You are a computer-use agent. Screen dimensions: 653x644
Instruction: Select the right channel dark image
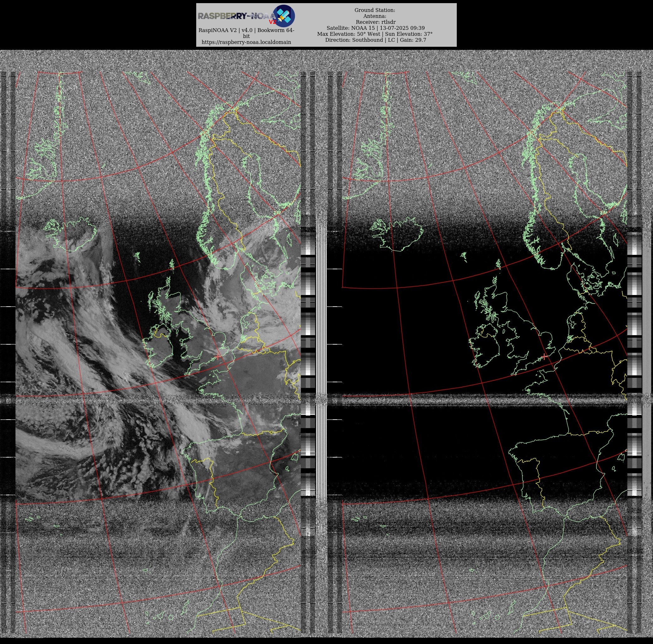click(x=484, y=352)
